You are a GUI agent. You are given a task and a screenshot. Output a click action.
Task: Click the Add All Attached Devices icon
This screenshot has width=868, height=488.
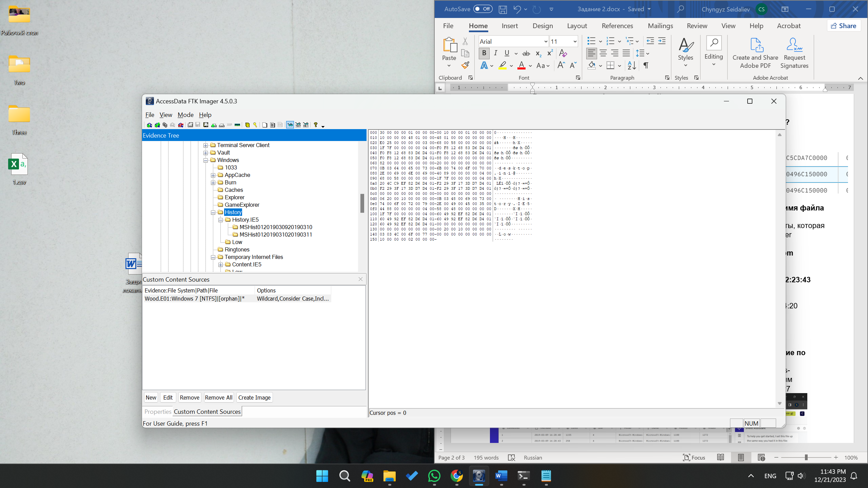[x=157, y=125]
